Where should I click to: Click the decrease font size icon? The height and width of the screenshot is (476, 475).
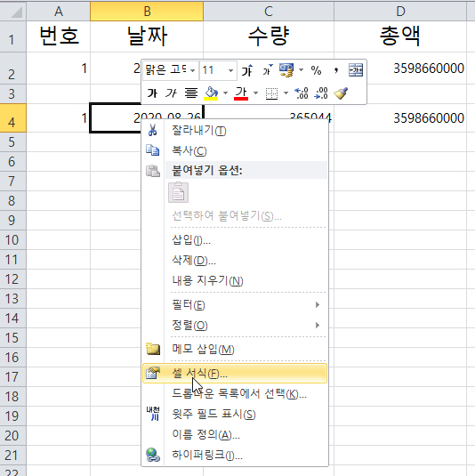coord(267,70)
